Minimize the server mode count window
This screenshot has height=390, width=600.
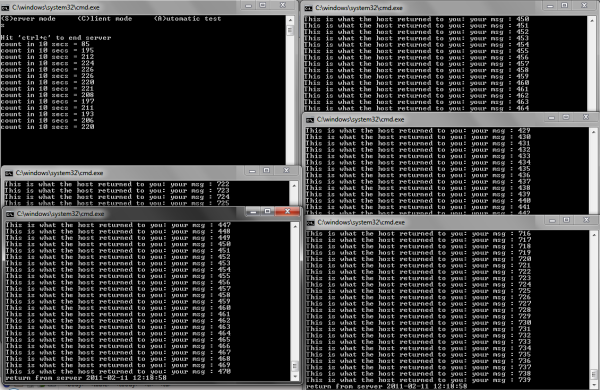tap(249, 5)
